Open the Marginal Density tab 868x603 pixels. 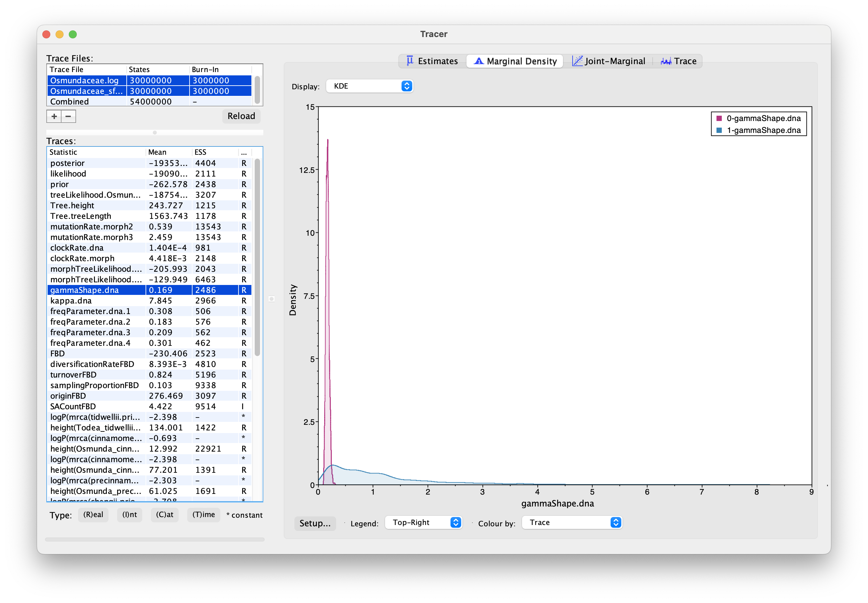tap(515, 61)
